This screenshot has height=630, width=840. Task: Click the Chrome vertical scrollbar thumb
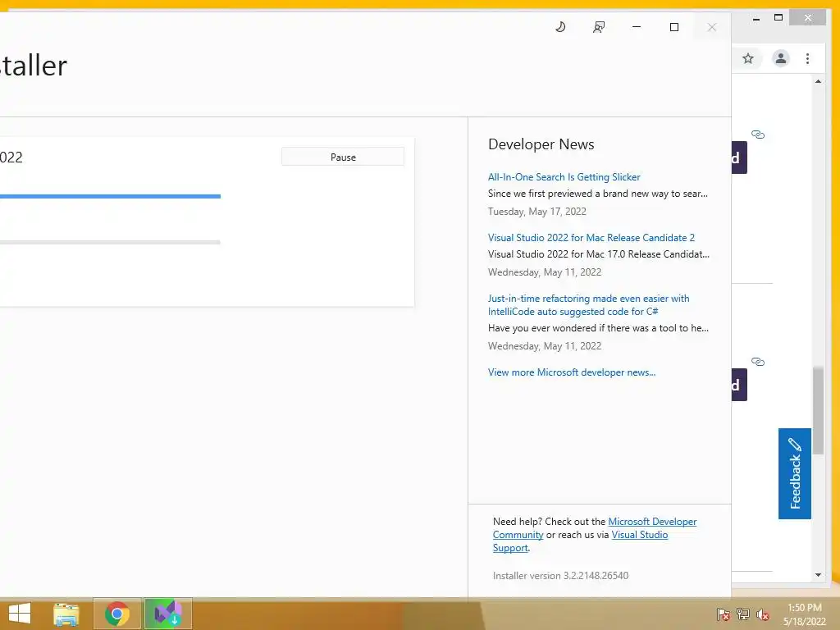[818, 410]
